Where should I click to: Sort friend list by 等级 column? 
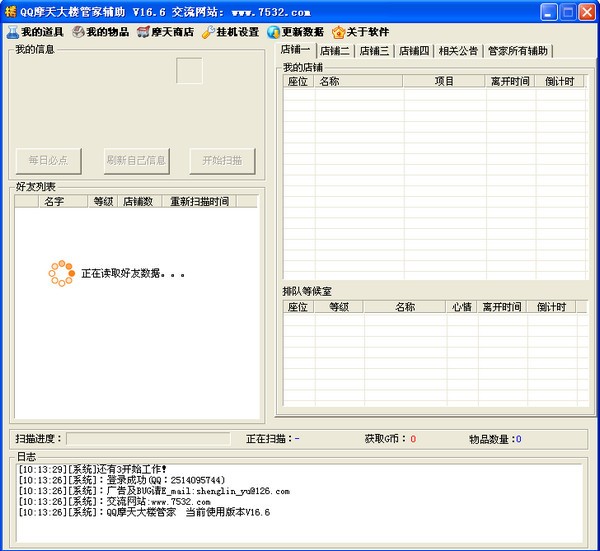(103, 201)
